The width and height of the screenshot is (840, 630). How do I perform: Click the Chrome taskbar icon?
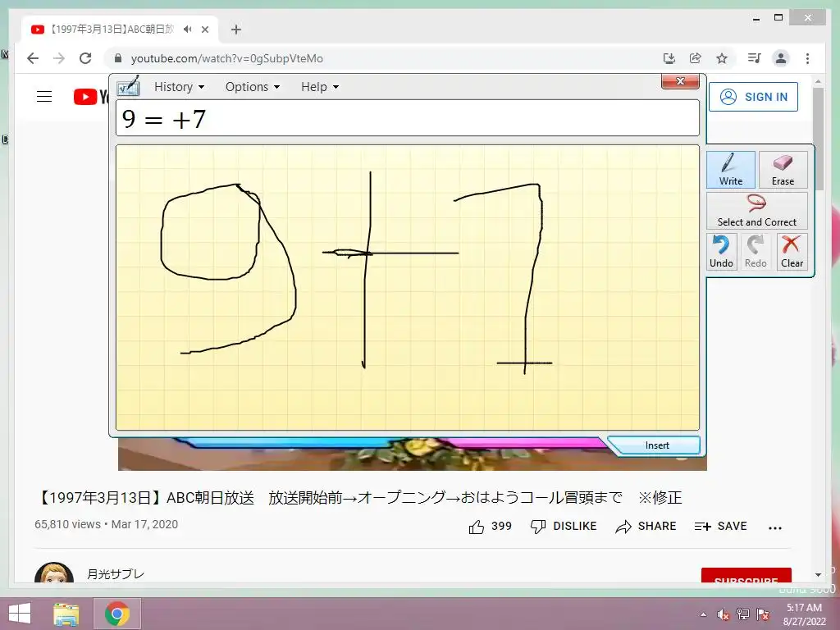coord(116,614)
